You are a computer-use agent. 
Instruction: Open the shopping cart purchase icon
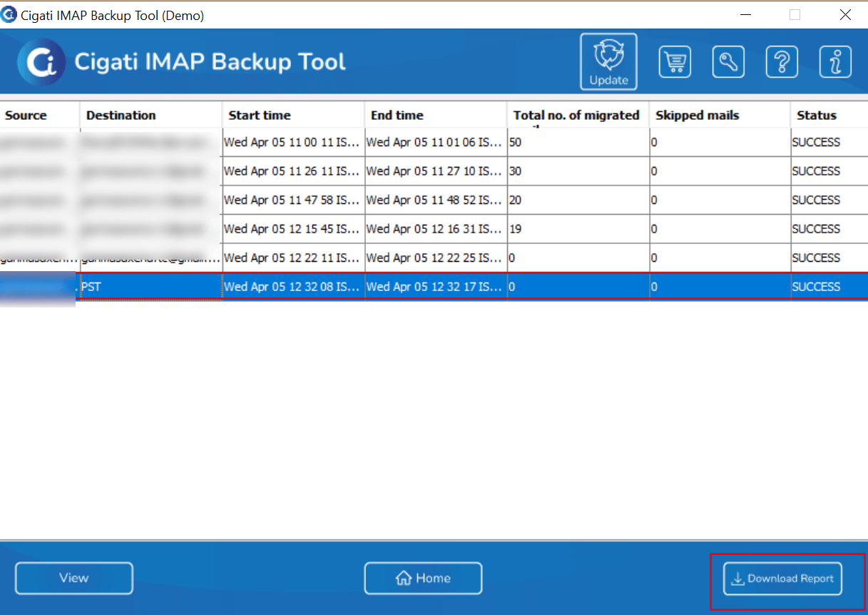(675, 62)
